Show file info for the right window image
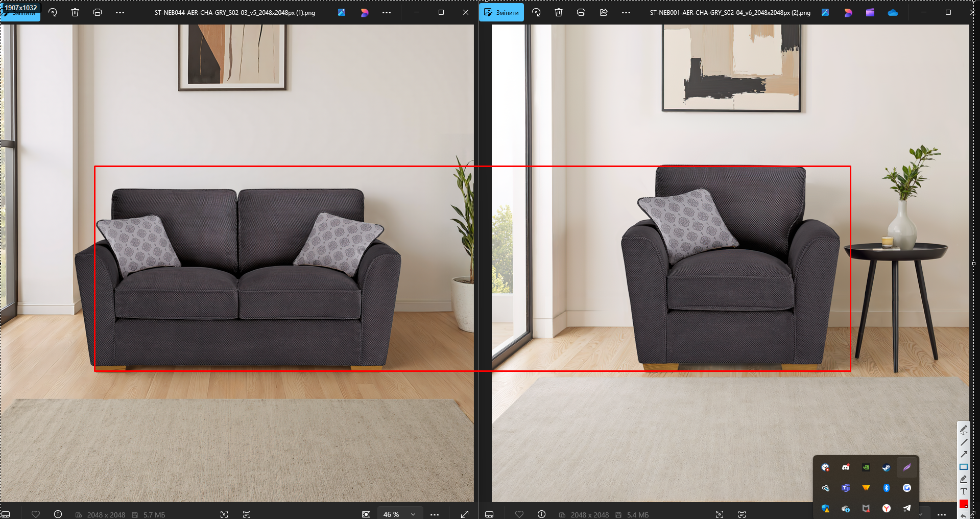The width and height of the screenshot is (980, 519). point(542,514)
